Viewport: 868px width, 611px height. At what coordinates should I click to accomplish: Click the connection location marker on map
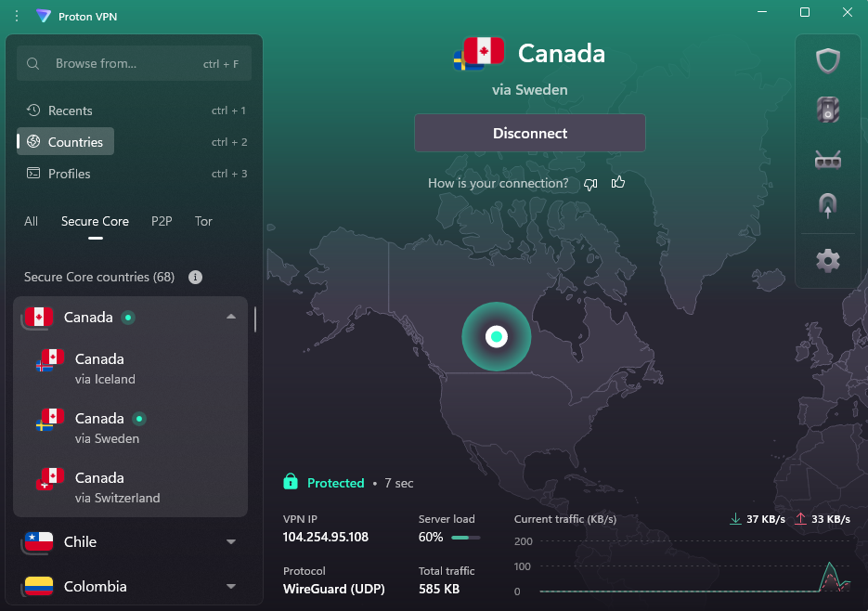click(497, 336)
